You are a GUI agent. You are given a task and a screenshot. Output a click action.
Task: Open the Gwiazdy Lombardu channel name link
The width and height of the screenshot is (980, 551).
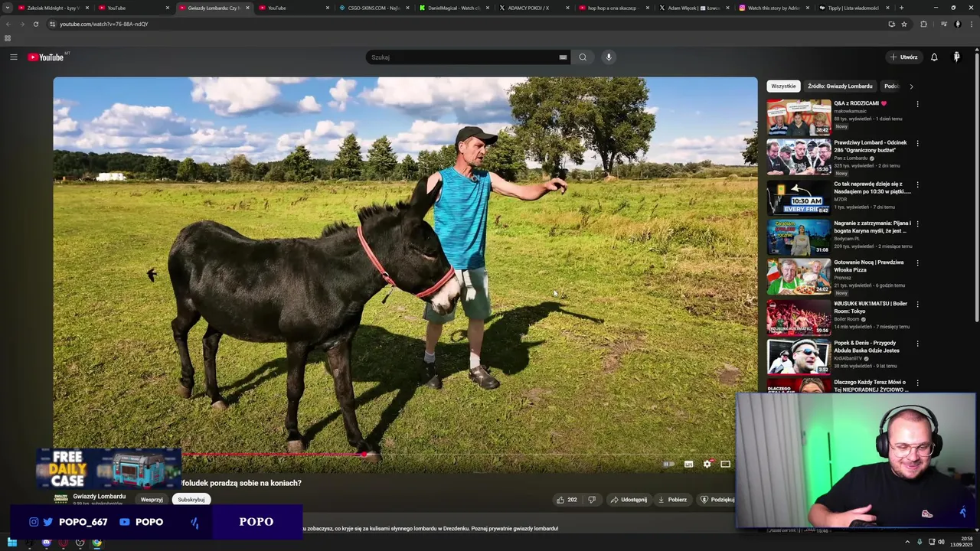point(100,496)
